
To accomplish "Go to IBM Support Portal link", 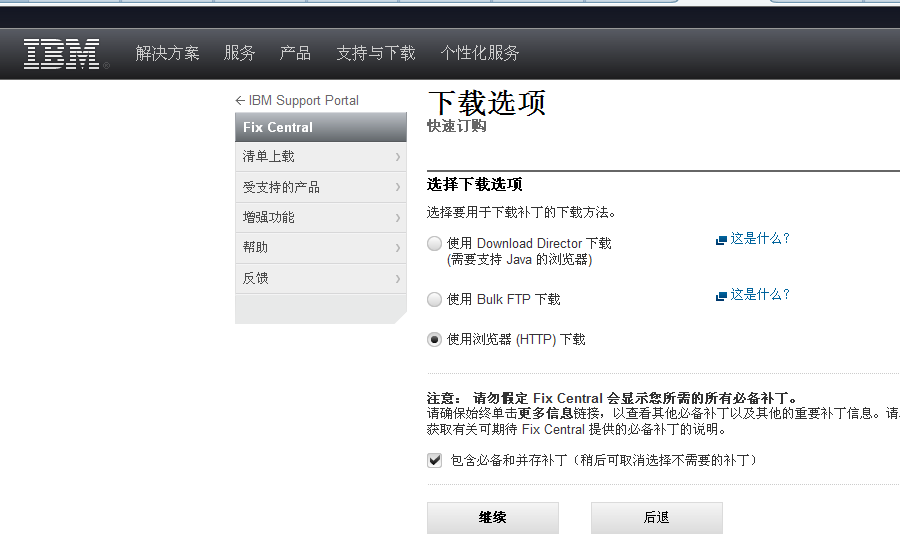I will [x=304, y=100].
